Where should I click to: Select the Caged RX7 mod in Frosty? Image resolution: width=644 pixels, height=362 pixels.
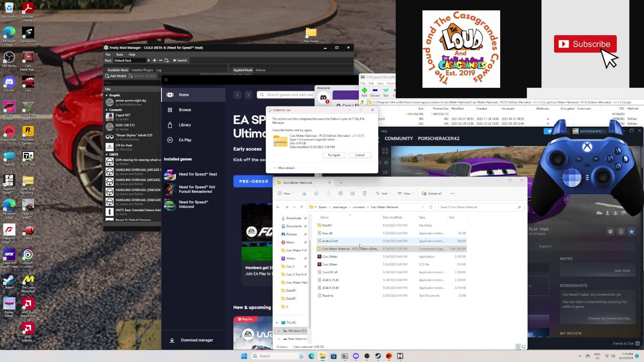point(132,117)
